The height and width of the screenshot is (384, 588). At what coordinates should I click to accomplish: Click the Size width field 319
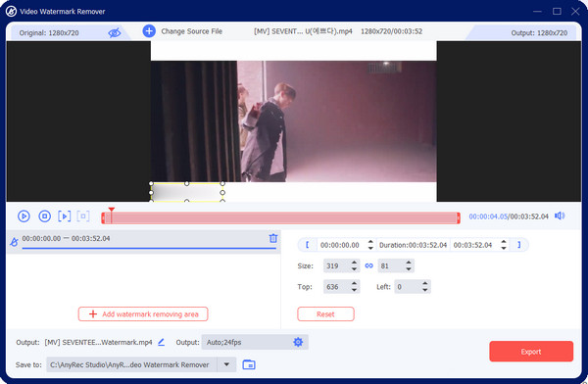tap(336, 265)
